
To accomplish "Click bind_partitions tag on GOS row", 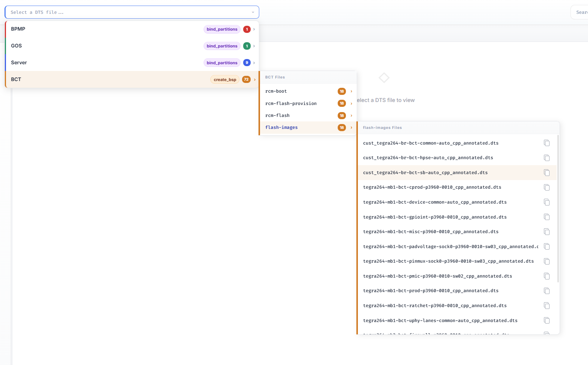I will click(222, 46).
